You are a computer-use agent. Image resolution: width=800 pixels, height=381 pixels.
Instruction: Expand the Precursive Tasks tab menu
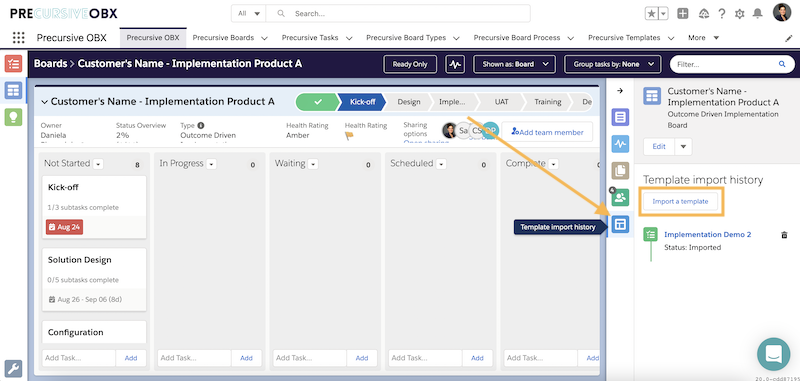pyautogui.click(x=349, y=38)
